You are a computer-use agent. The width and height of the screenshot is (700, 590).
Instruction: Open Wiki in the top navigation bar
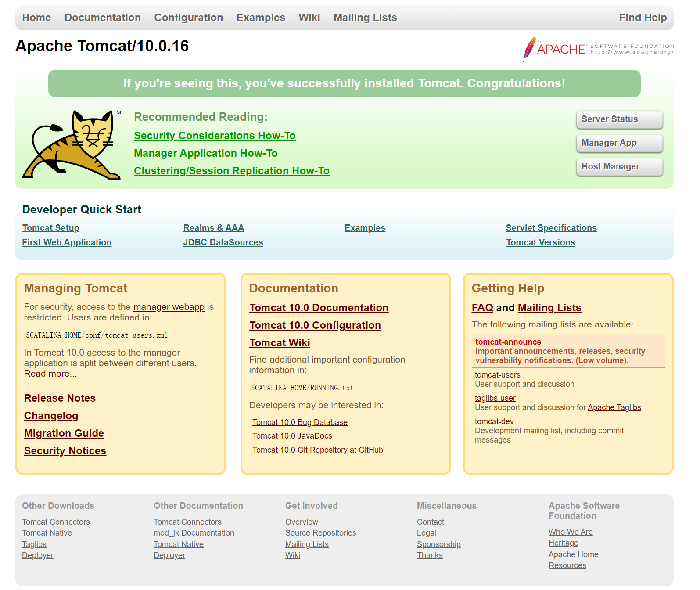click(x=309, y=18)
